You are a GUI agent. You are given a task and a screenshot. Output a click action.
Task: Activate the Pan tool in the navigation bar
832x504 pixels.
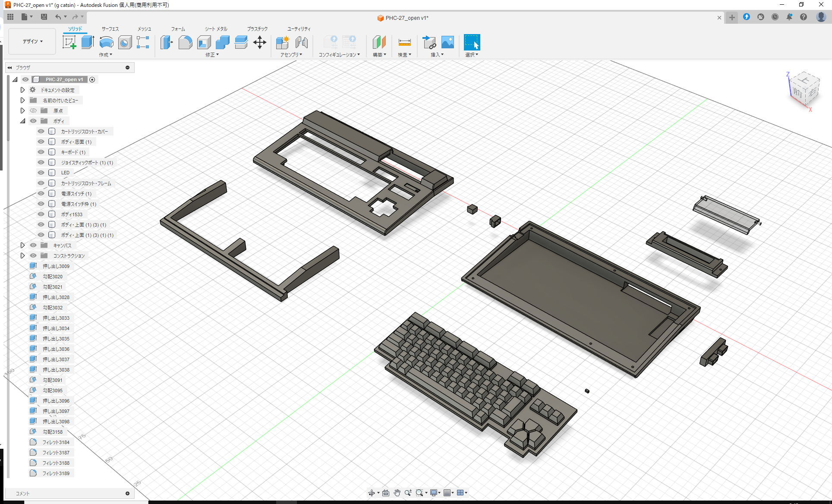[397, 492]
